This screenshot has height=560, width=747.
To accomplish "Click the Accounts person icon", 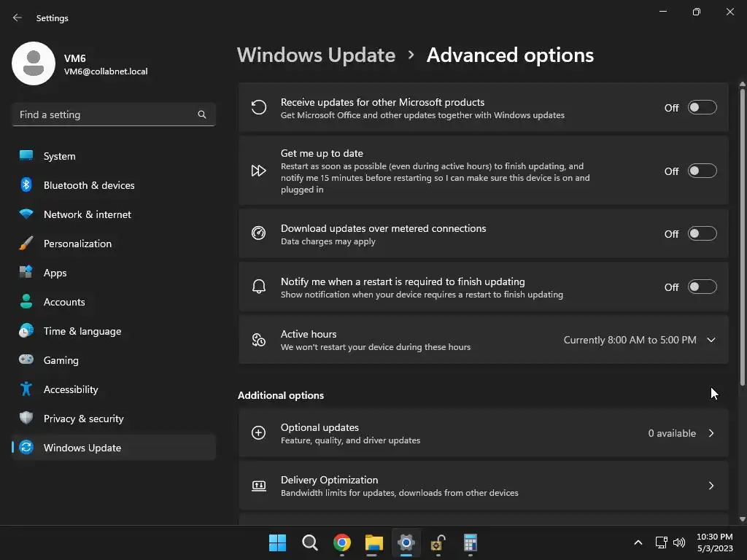I will click(26, 301).
